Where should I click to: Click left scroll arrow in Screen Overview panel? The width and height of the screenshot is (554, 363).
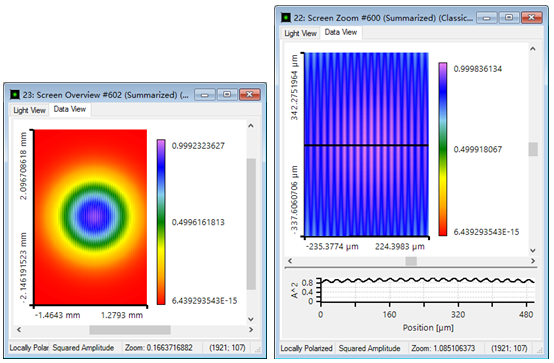click(19, 329)
